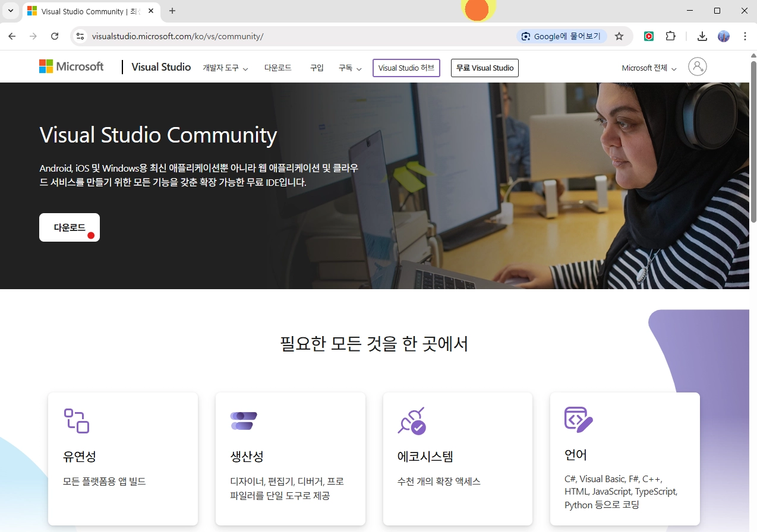This screenshot has height=532, width=757.
Task: Open Chrome's three-dot menu
Action: point(745,36)
